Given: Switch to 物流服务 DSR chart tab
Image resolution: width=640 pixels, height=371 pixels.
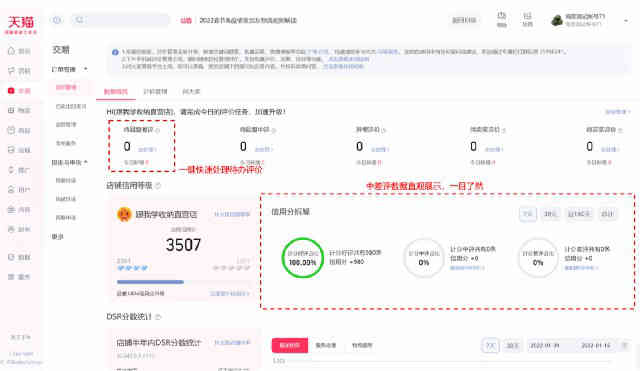Looking at the screenshot, I should click(x=362, y=345).
